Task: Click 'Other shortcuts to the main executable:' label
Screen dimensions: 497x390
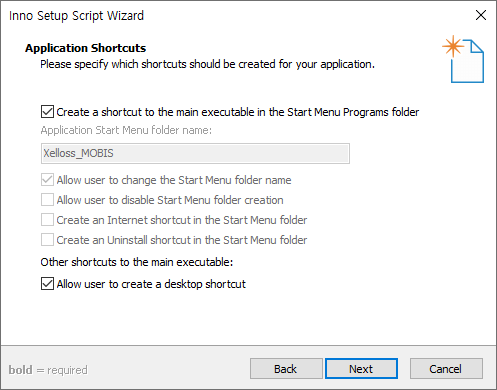Action: (137, 262)
